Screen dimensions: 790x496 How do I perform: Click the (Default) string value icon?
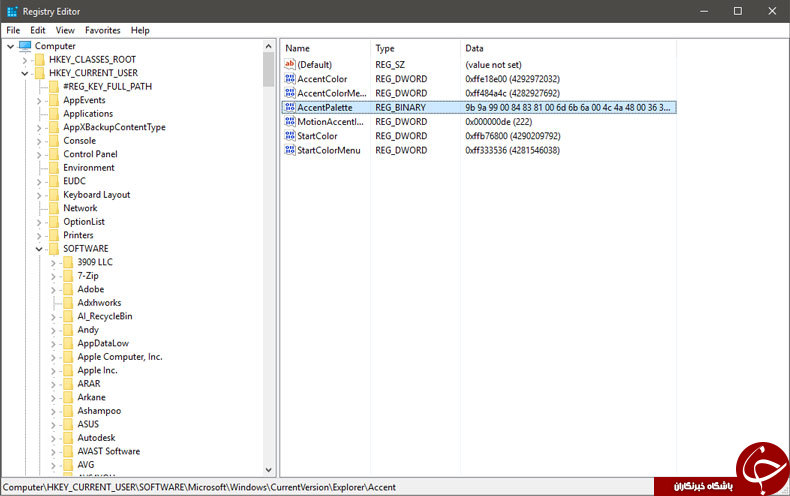[x=290, y=64]
